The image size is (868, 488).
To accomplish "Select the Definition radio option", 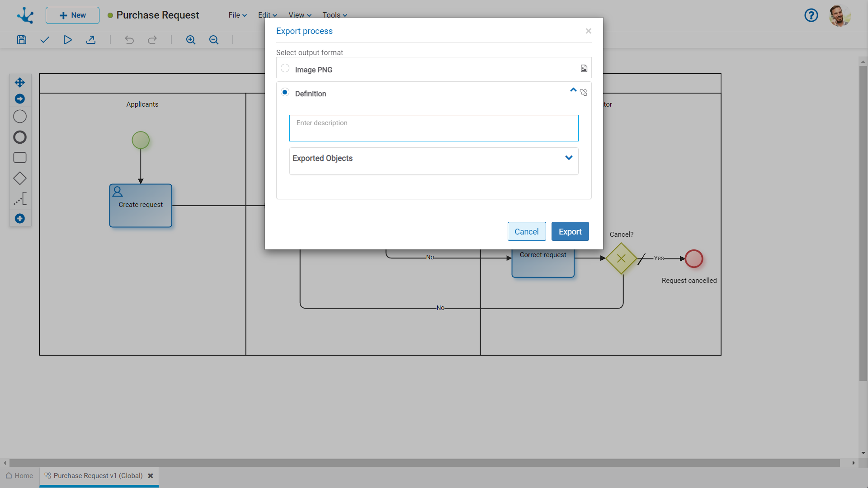I will tap(285, 92).
